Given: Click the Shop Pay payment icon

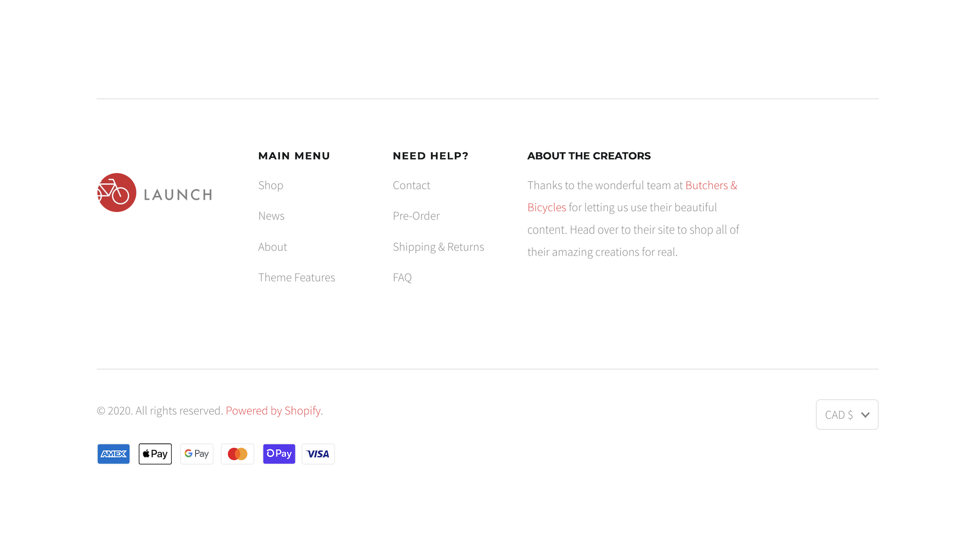Looking at the screenshot, I should [279, 454].
